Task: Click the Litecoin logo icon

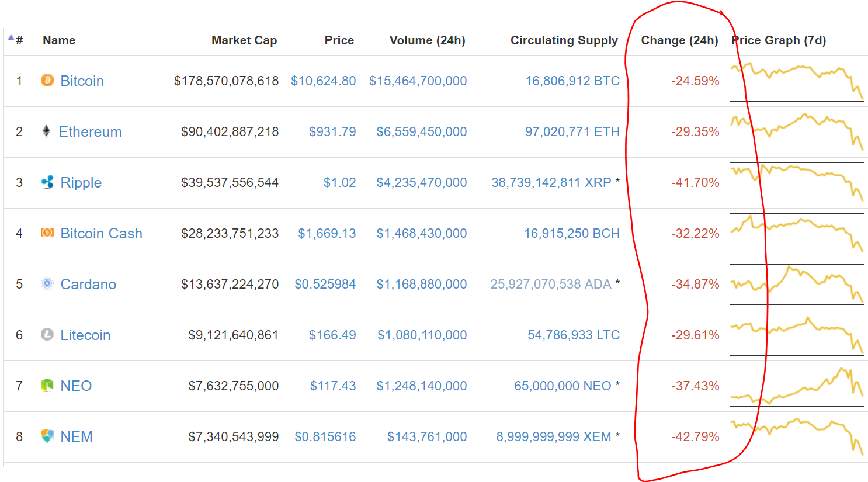Action: pos(47,334)
